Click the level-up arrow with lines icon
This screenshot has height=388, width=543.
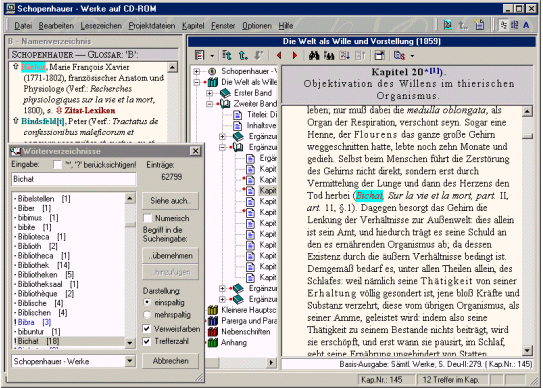(x=227, y=55)
